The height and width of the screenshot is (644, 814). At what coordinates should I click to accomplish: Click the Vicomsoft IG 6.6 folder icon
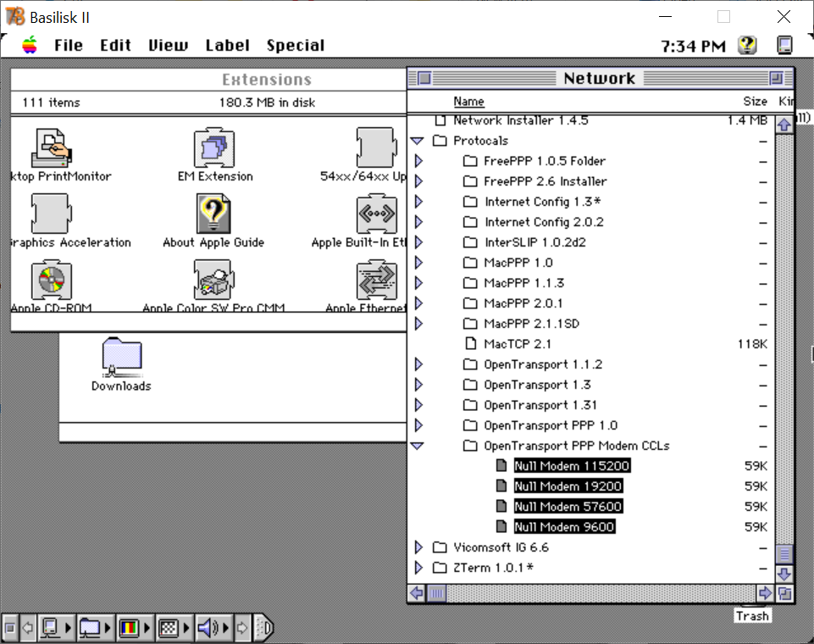pyautogui.click(x=440, y=547)
